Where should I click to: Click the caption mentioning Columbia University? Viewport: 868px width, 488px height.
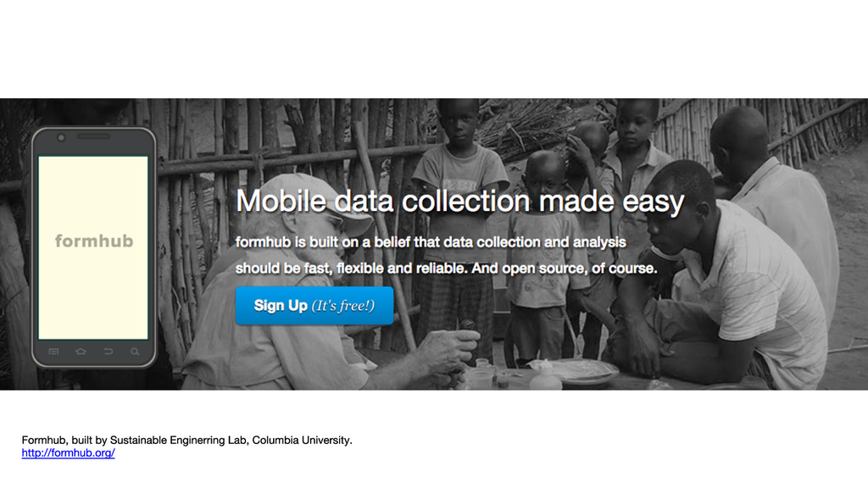(x=186, y=440)
